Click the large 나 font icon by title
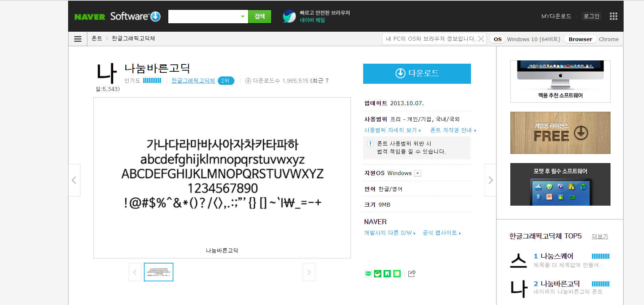Viewport: 644px width, 305px height. point(107,73)
